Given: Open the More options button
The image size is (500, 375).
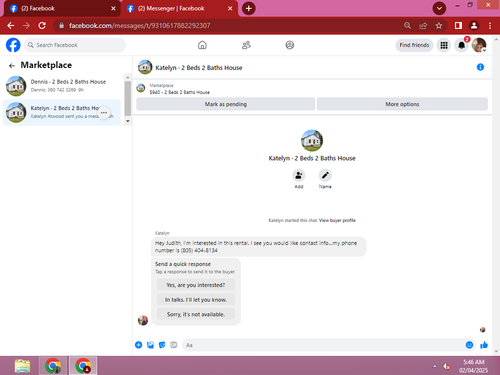Looking at the screenshot, I should click(x=402, y=104).
